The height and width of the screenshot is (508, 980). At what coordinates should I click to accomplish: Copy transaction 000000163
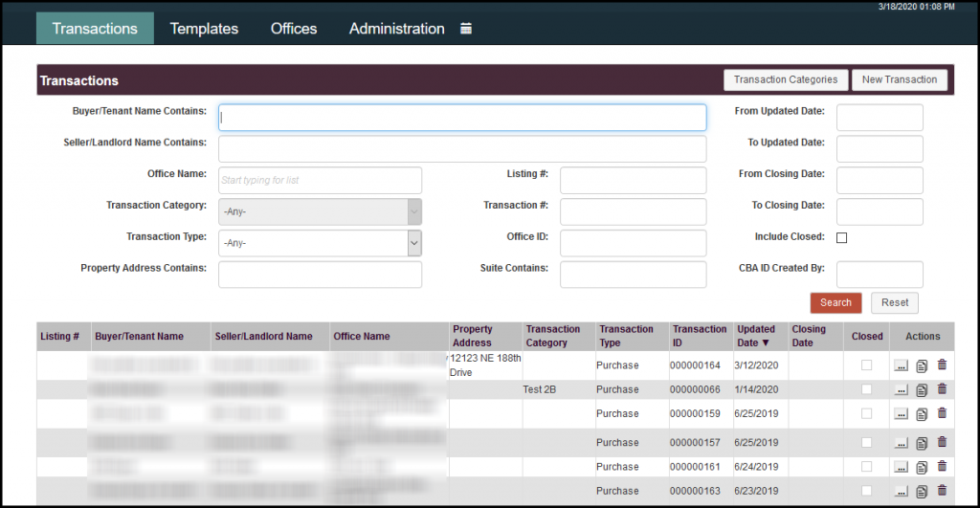pos(922,493)
